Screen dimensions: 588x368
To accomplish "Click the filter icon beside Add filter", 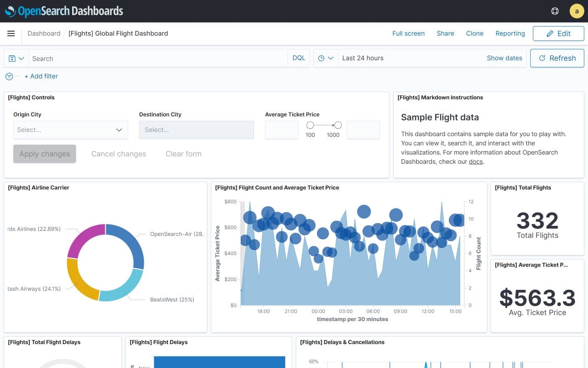I will tap(9, 76).
